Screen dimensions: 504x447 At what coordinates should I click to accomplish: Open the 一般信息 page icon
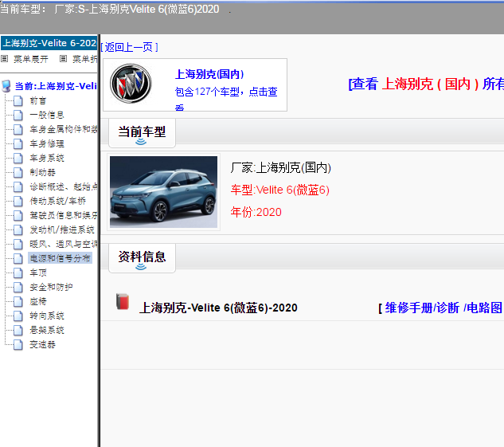[x=18, y=115]
